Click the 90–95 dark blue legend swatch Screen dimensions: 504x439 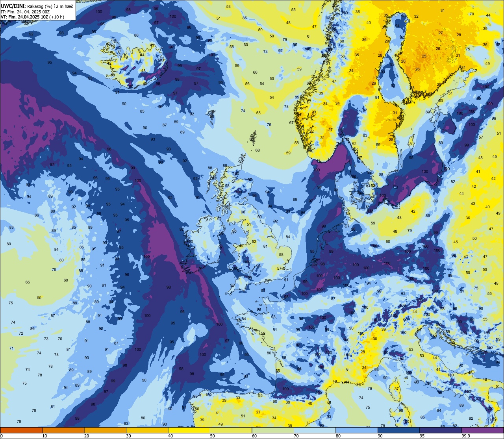[398, 430]
